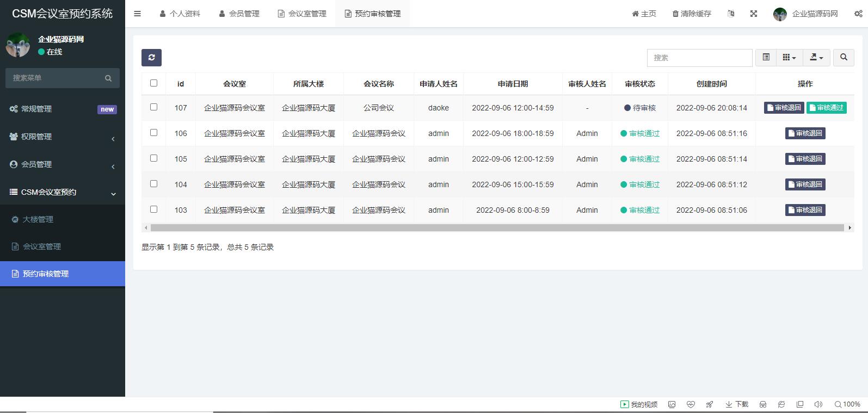This screenshot has height=413, width=868.
Task: Switch to the 会议室管理 tab
Action: tap(302, 14)
